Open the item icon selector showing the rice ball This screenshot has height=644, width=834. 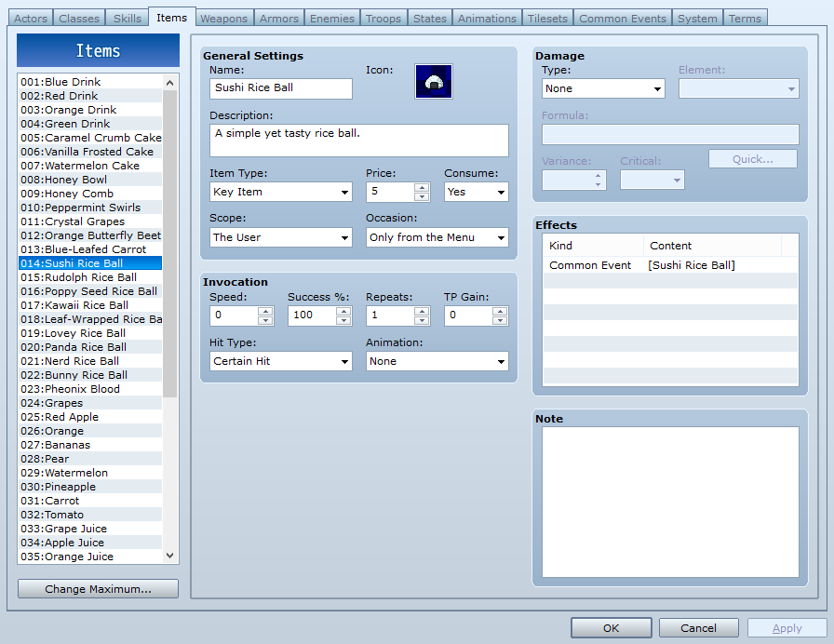(x=433, y=82)
